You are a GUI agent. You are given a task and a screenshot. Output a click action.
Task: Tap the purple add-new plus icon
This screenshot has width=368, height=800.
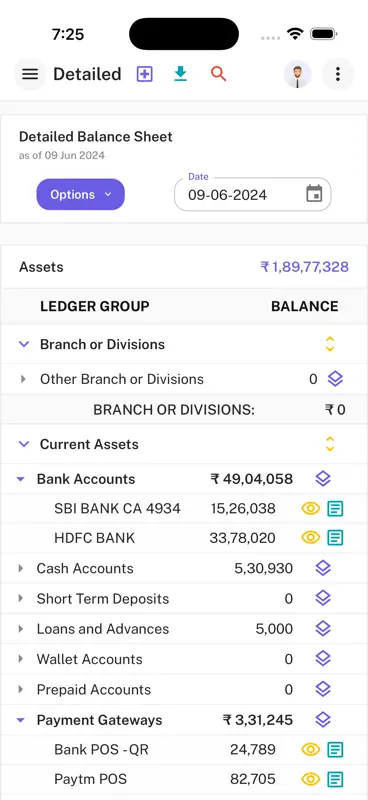[x=144, y=74]
